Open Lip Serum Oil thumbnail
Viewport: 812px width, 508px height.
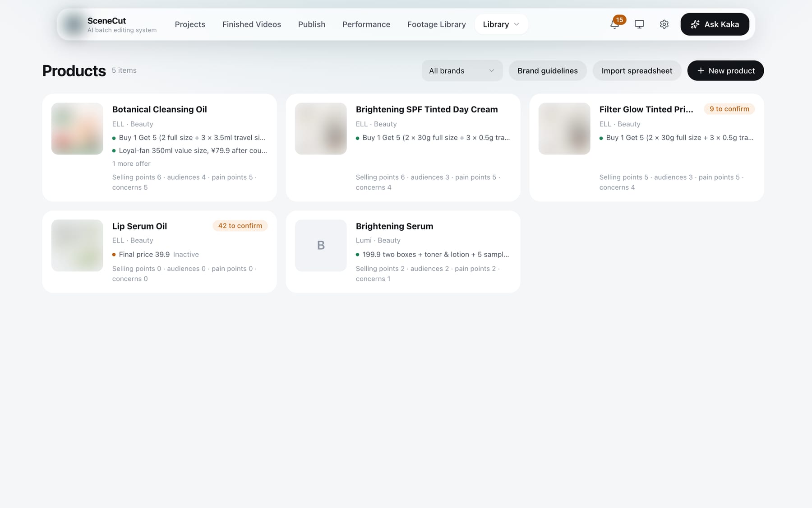click(x=77, y=246)
